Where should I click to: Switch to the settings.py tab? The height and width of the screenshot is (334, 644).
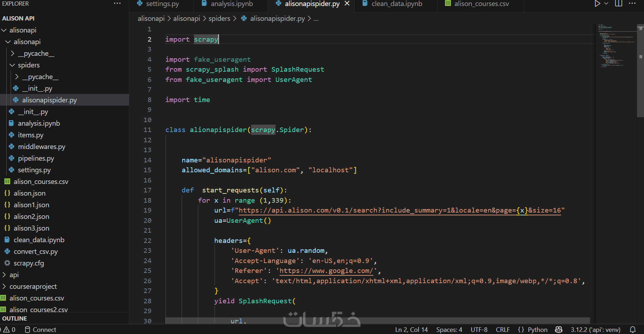tap(163, 4)
